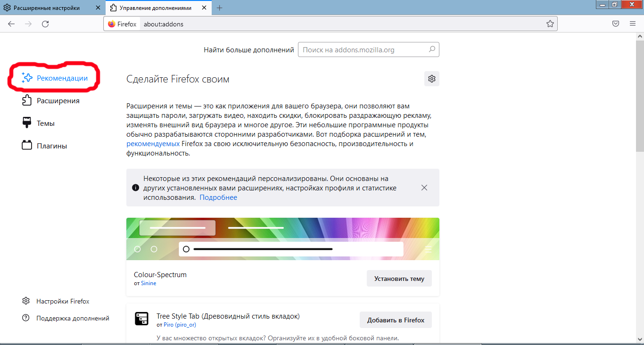The image size is (644, 345).
Task: Click the Подробнее link
Action: 218,197
